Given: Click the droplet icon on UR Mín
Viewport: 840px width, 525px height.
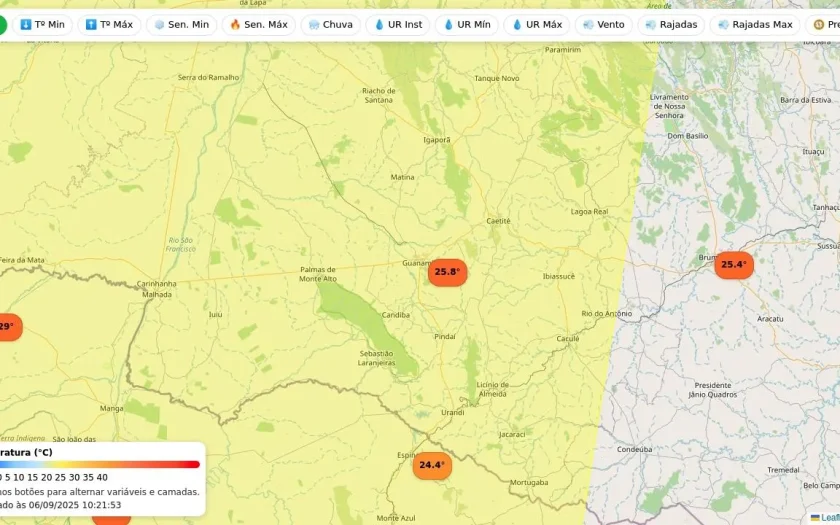Looking at the screenshot, I should [x=448, y=25].
